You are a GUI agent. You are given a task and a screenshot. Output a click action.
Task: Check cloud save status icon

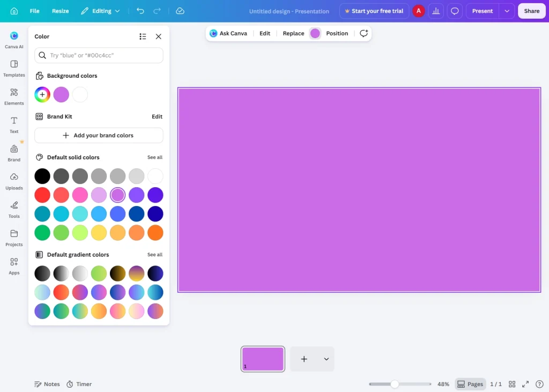(x=180, y=11)
